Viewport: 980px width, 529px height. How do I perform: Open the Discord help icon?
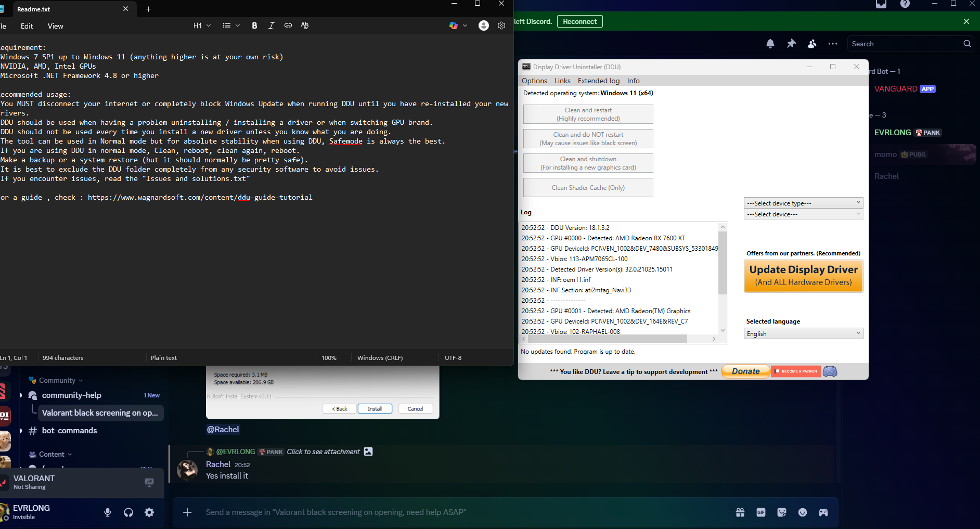(x=905, y=4)
